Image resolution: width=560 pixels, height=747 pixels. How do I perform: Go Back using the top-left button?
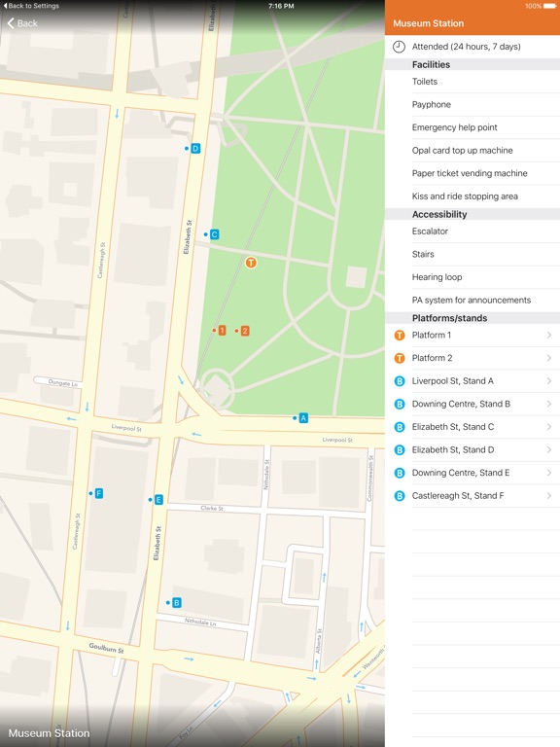pyautogui.click(x=22, y=23)
